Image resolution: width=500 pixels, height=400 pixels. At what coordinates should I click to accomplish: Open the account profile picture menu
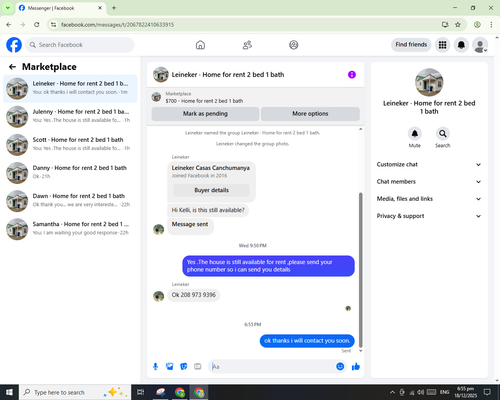[x=480, y=45]
